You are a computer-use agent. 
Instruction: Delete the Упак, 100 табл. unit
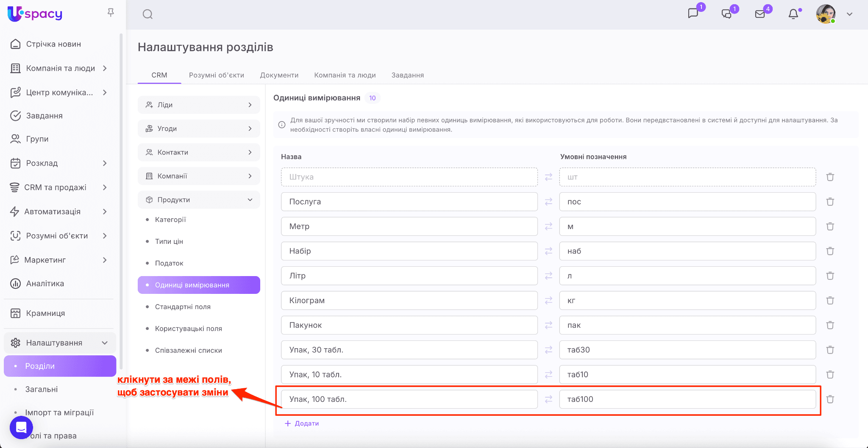click(x=830, y=399)
